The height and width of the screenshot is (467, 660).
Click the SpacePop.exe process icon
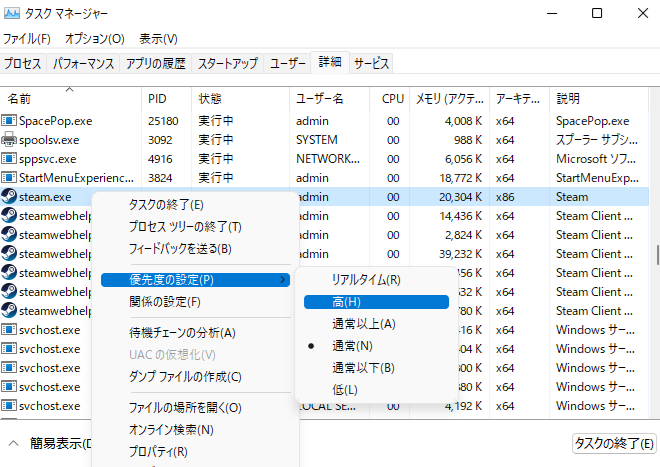pos(9,121)
